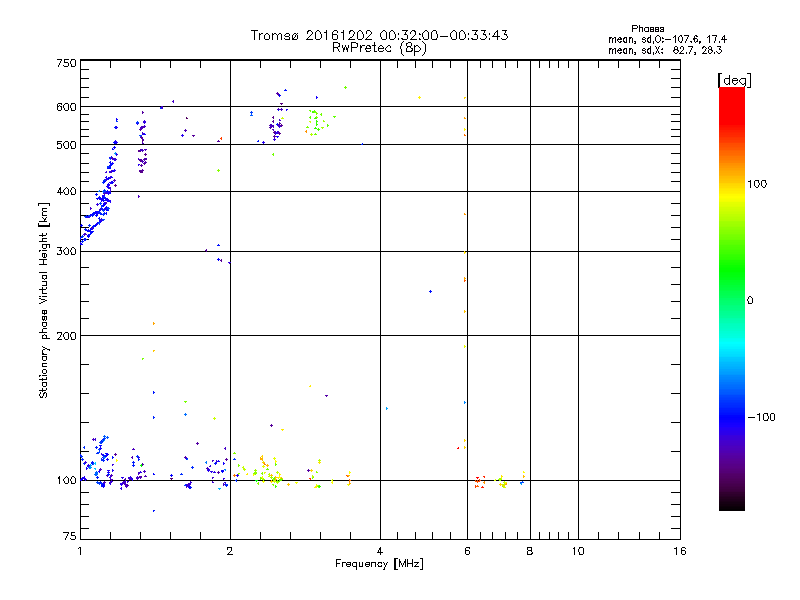Screen dimensions: 800x600
Task: Click the x-axis label '16'
Action: pos(680,551)
